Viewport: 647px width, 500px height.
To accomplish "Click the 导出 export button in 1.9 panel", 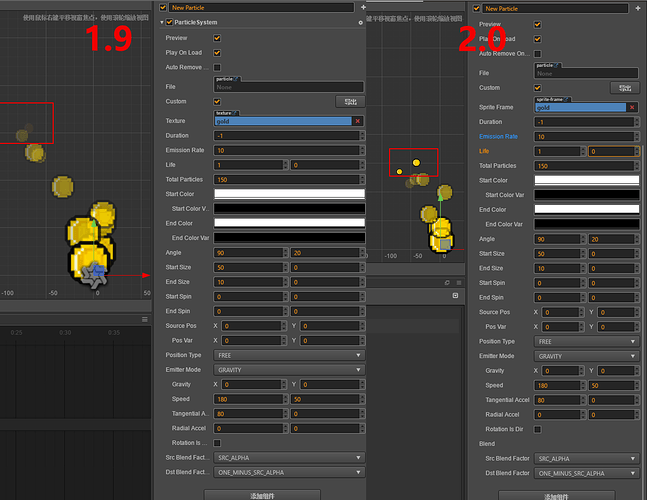I will [350, 101].
